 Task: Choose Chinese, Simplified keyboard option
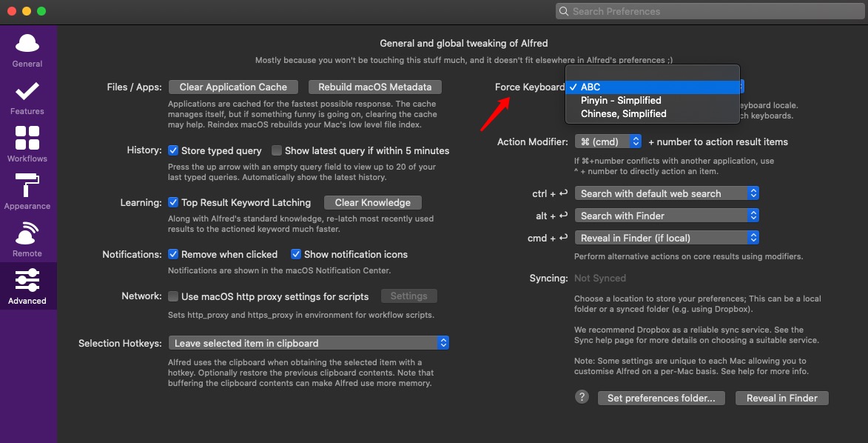(x=653, y=113)
